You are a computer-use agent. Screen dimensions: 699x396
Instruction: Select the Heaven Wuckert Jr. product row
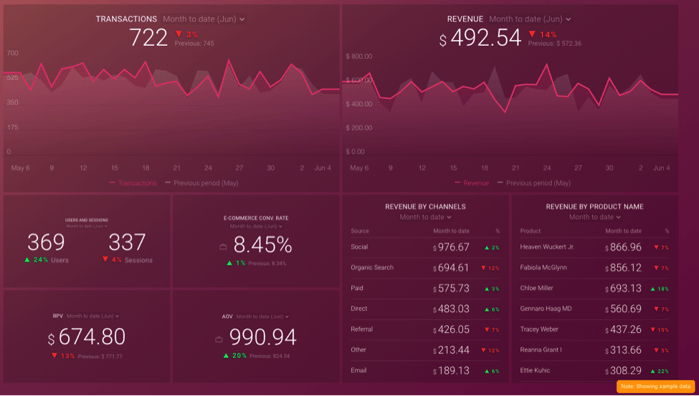[595, 247]
